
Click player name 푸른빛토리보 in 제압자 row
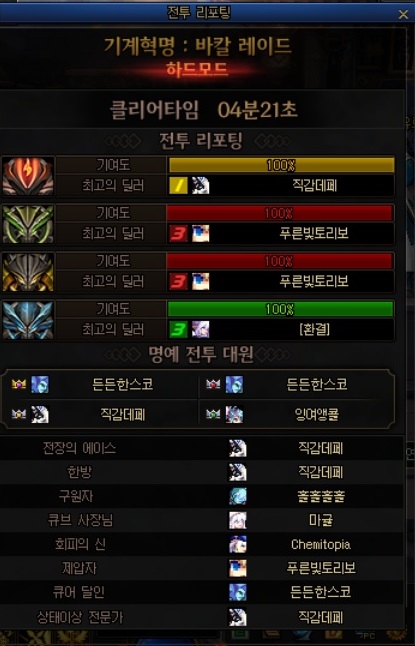click(x=321, y=568)
